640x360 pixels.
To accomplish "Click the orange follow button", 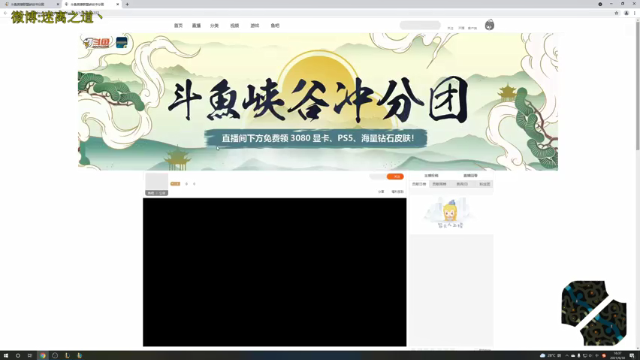I will [395, 176].
